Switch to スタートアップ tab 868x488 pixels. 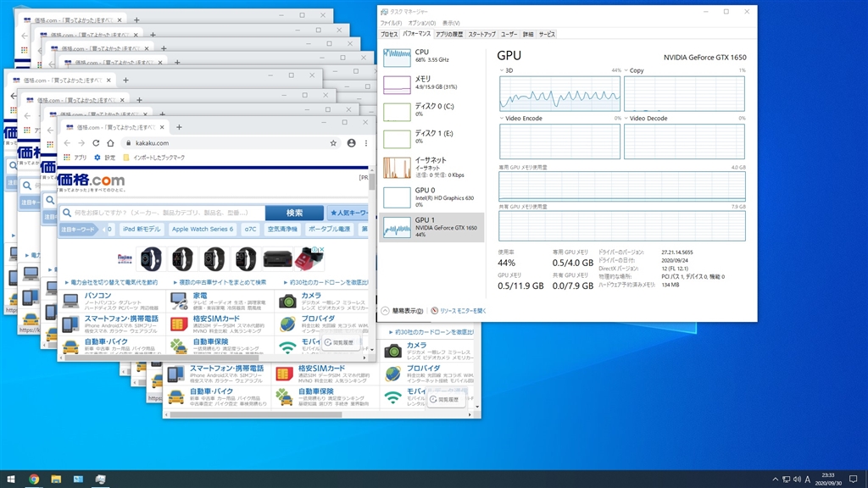click(481, 34)
